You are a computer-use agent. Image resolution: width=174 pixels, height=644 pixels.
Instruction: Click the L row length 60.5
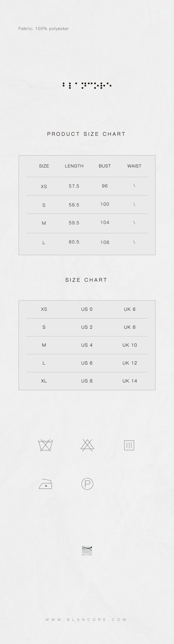point(74,242)
